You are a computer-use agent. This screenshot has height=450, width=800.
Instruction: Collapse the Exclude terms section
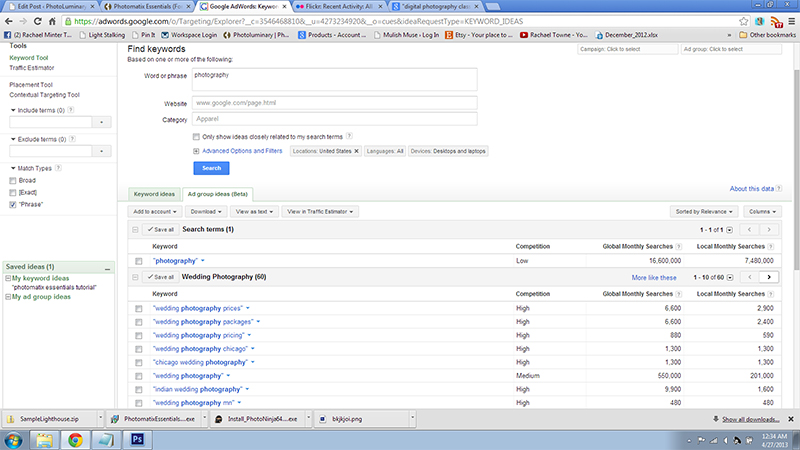point(13,139)
